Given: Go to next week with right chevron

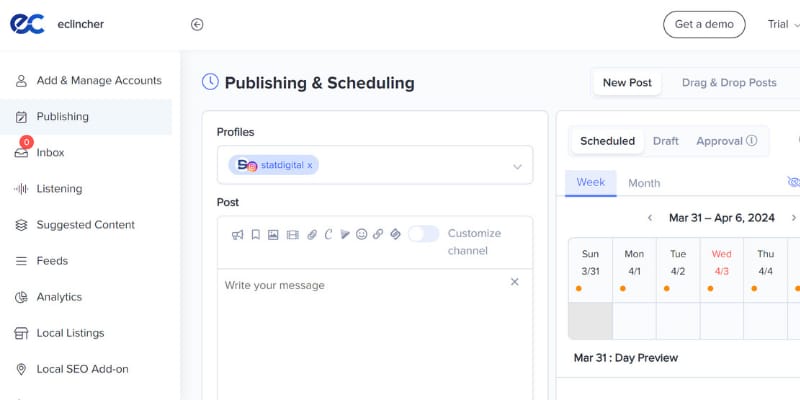Looking at the screenshot, I should pyautogui.click(x=794, y=218).
